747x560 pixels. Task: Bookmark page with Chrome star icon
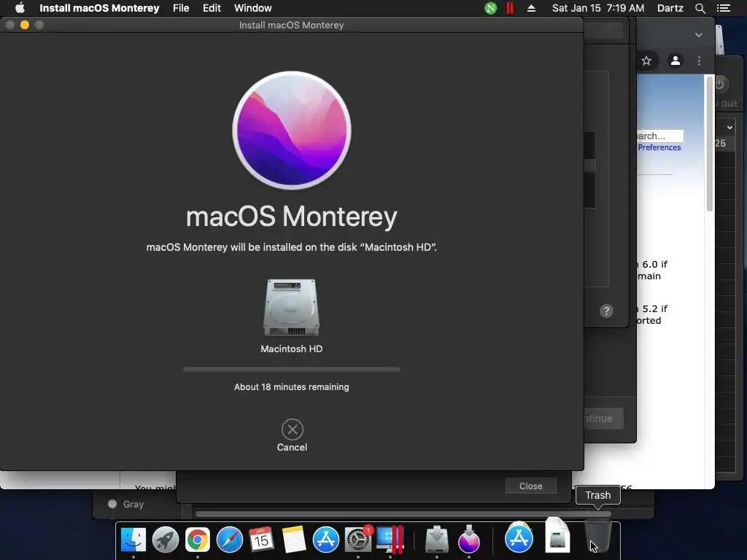[x=646, y=61]
